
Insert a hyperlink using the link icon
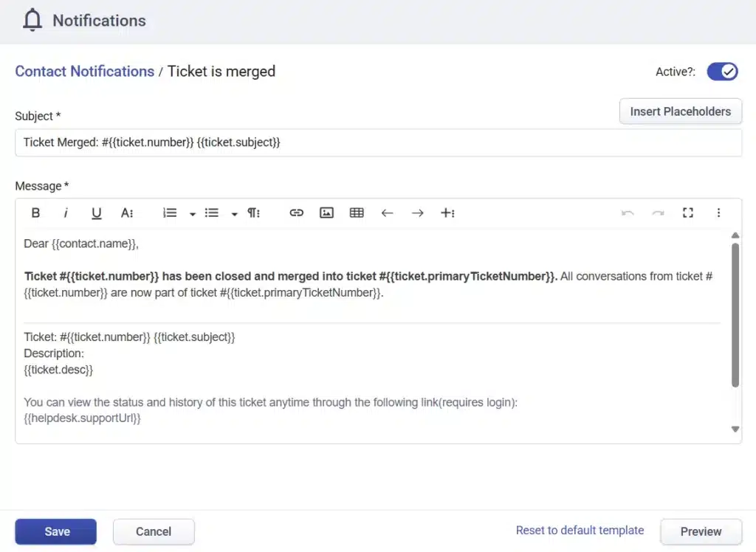[x=297, y=213]
